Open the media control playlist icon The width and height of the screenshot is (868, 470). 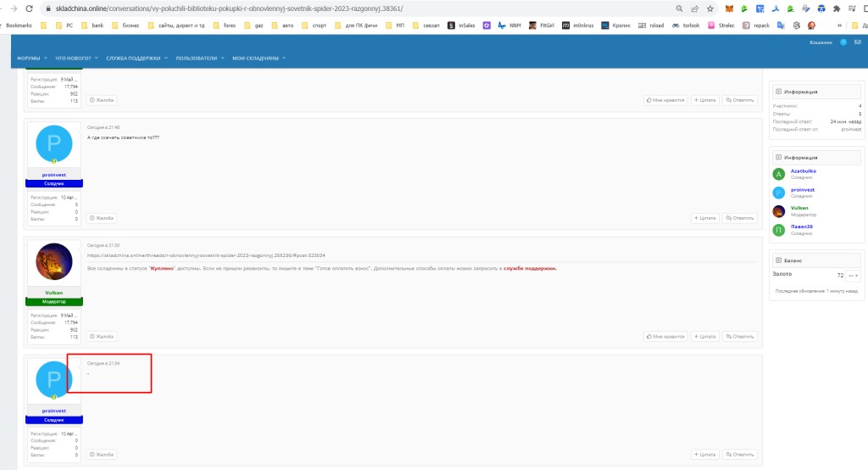pos(852,8)
